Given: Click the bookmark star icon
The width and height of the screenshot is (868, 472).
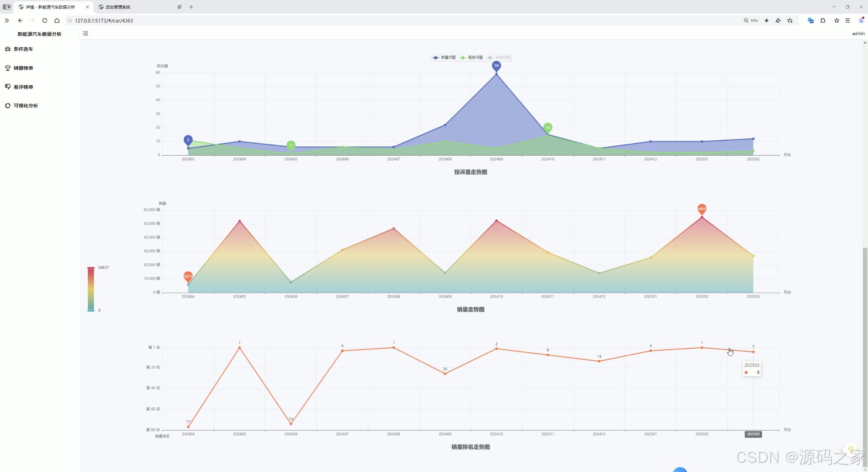Looking at the screenshot, I should tap(836, 21).
